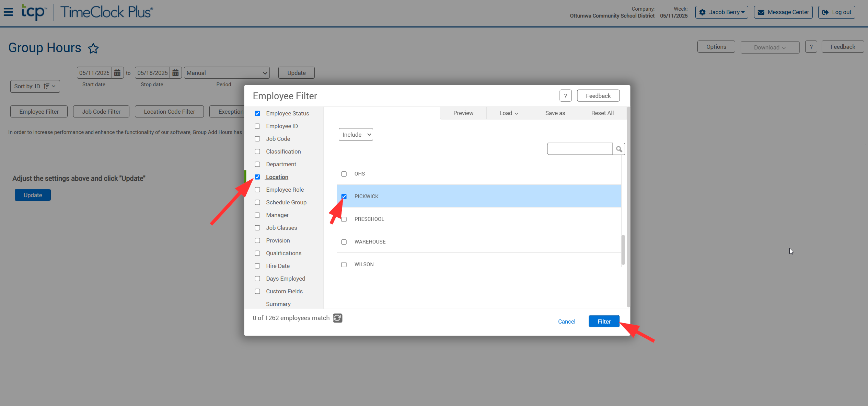This screenshot has width=868, height=406.
Task: Expand the Load dropdown menu
Action: tap(509, 113)
